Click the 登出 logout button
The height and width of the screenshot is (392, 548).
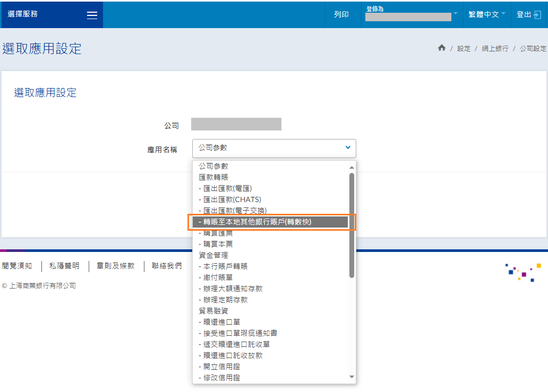pyautogui.click(x=528, y=15)
